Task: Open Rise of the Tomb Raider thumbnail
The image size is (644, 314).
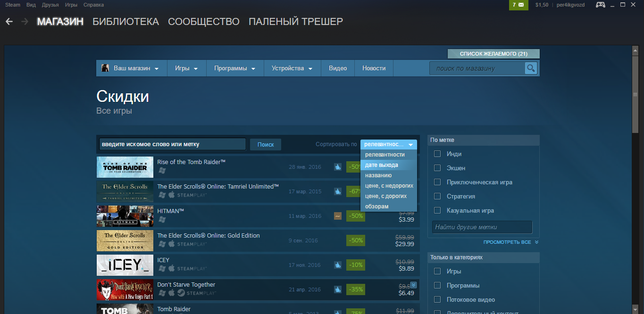Action: click(x=125, y=167)
